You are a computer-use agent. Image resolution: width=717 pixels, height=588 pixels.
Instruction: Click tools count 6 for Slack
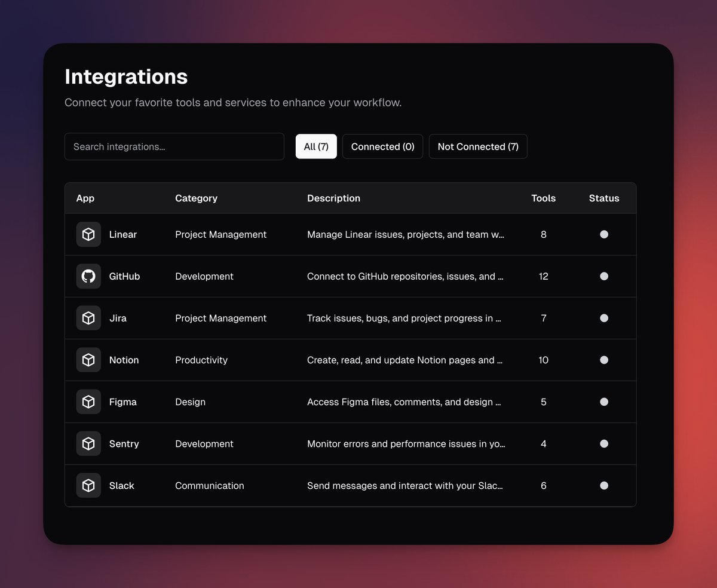click(x=544, y=485)
